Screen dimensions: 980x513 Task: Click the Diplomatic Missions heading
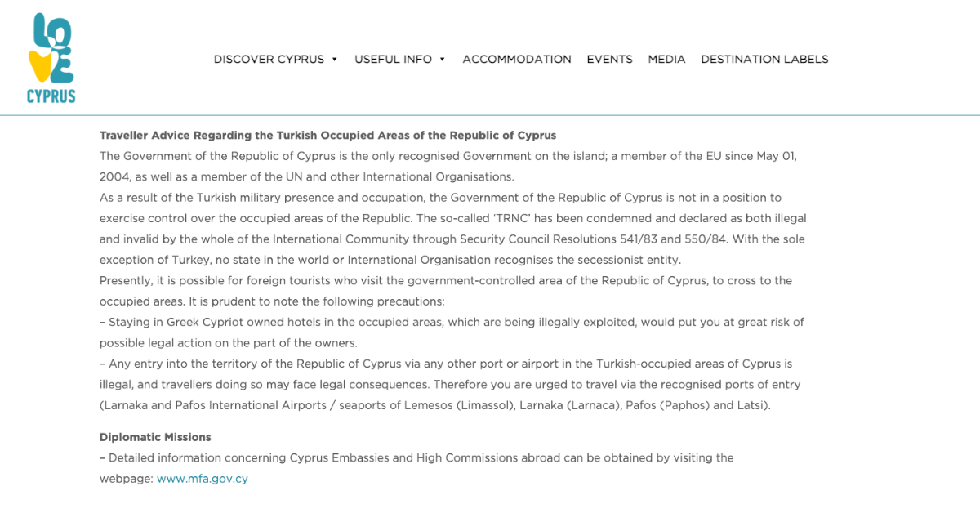pyautogui.click(x=155, y=437)
